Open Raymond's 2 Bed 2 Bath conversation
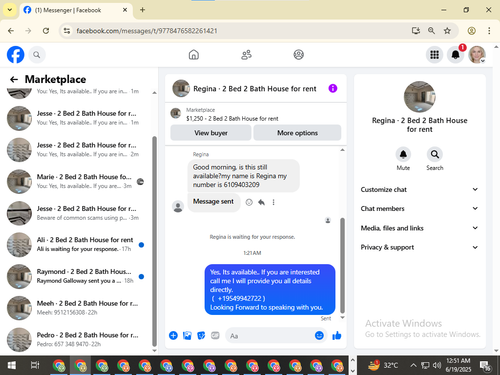 (x=77, y=276)
